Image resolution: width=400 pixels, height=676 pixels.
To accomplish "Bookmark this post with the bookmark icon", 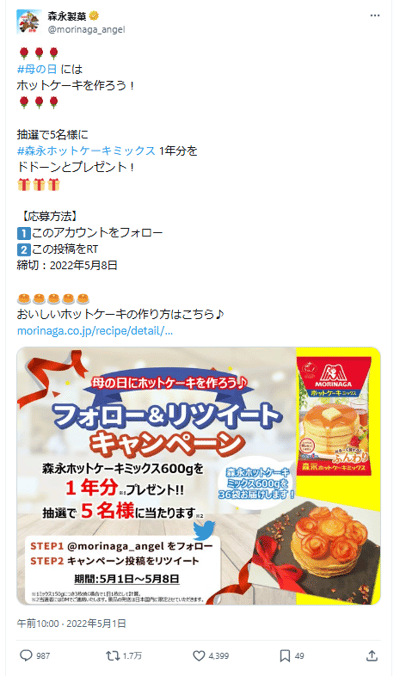I will 284,656.
